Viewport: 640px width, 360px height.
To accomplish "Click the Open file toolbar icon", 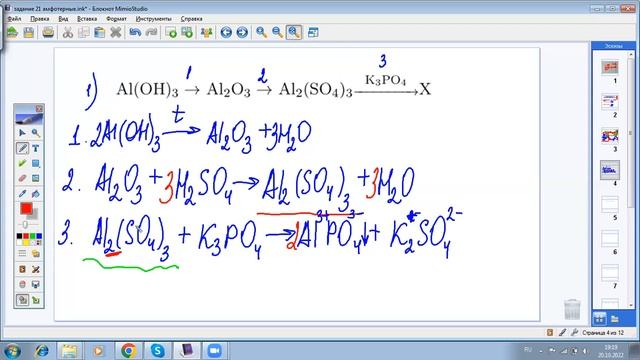I will pyautogui.click(x=12, y=32).
